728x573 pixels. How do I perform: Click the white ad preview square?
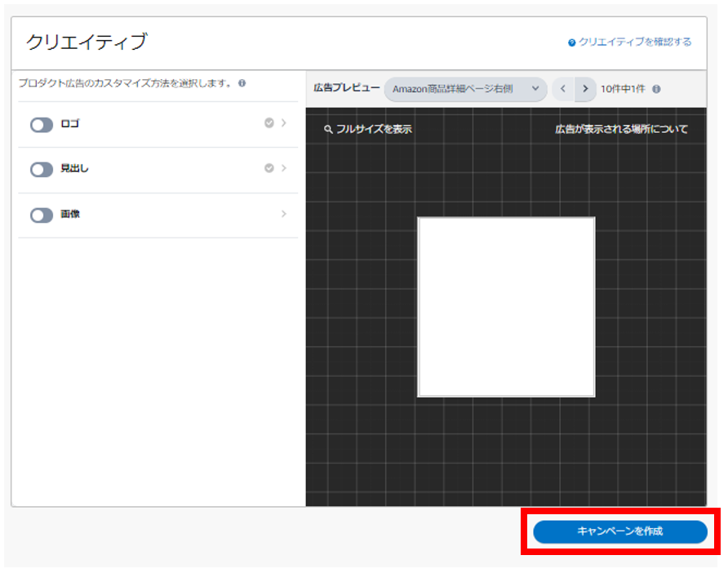[x=506, y=307]
